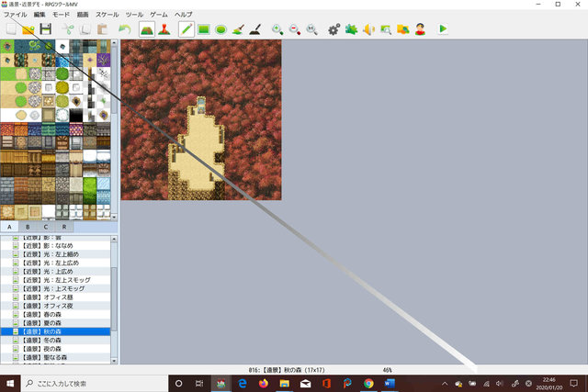Select the Shadow Pen tool
588x392 pixels.
(x=255, y=29)
